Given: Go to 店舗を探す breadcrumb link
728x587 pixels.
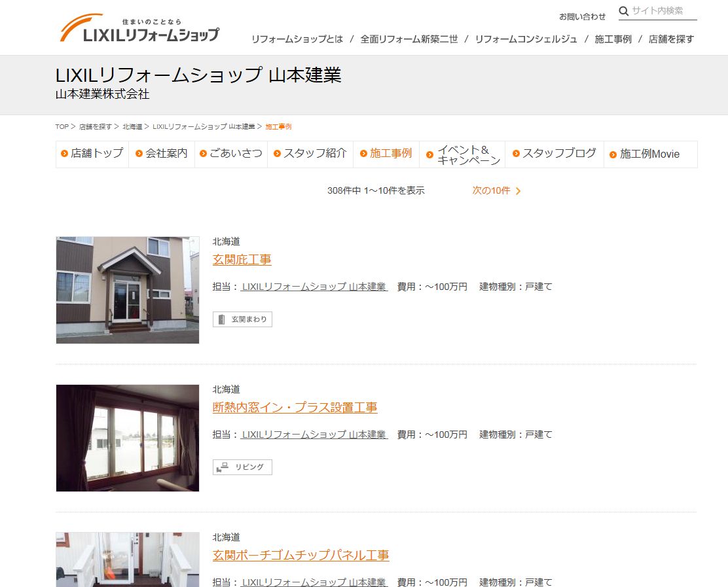Looking at the screenshot, I should coord(95,127).
